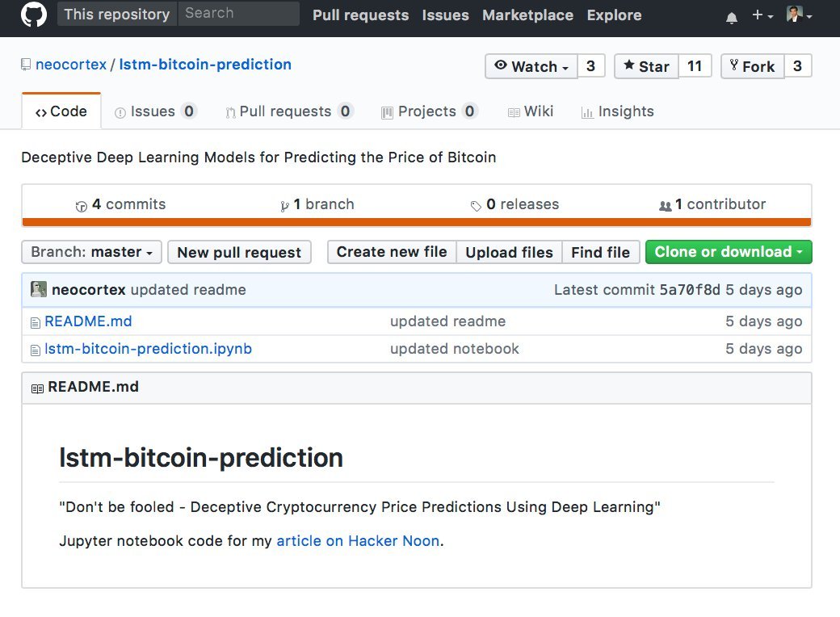Screen dimensions: 840x617
Task: Click the Upload files button
Action: [x=509, y=252]
